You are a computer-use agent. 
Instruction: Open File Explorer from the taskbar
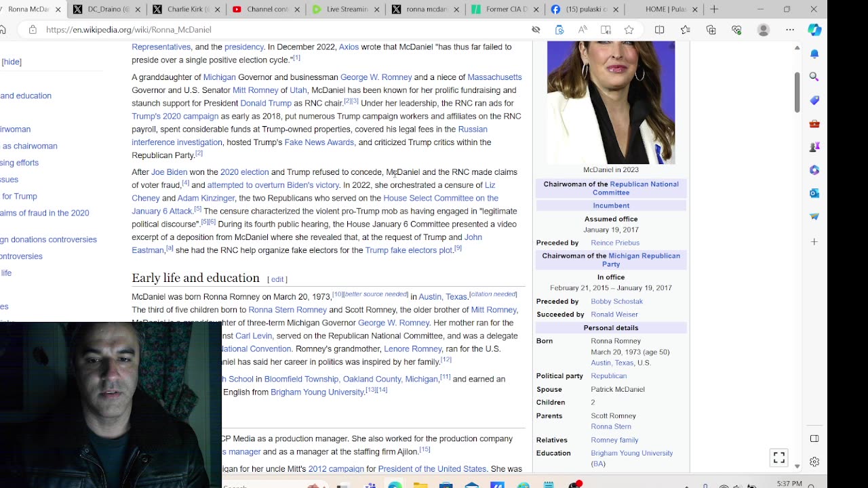(x=420, y=485)
